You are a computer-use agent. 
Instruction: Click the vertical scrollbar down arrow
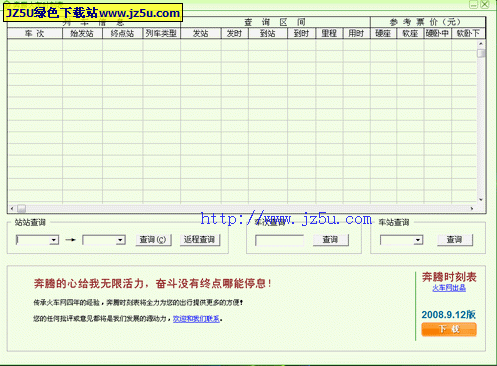pos(481,200)
